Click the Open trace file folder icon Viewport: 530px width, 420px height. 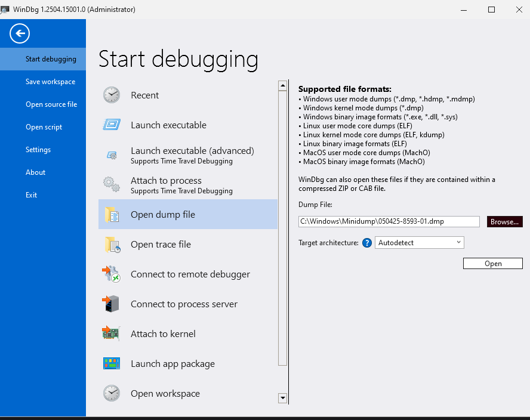coord(112,245)
